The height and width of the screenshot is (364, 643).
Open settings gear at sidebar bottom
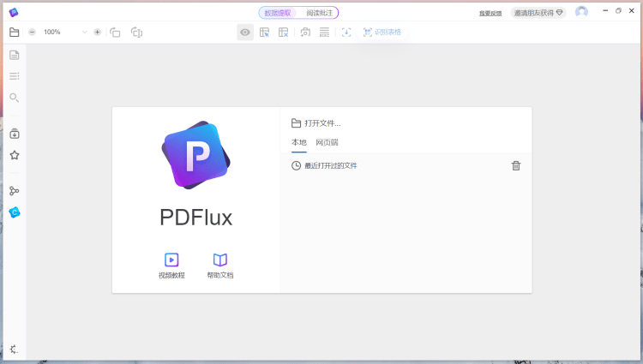pos(14,349)
